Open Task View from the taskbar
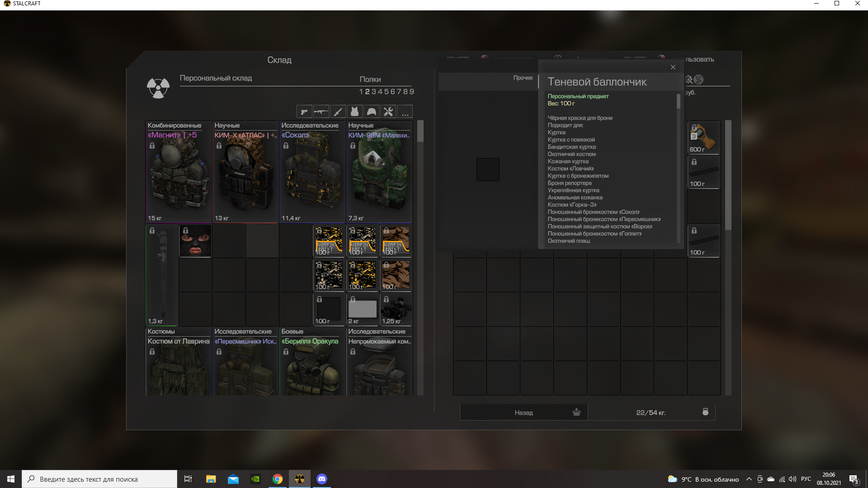The image size is (868, 488). point(188,479)
